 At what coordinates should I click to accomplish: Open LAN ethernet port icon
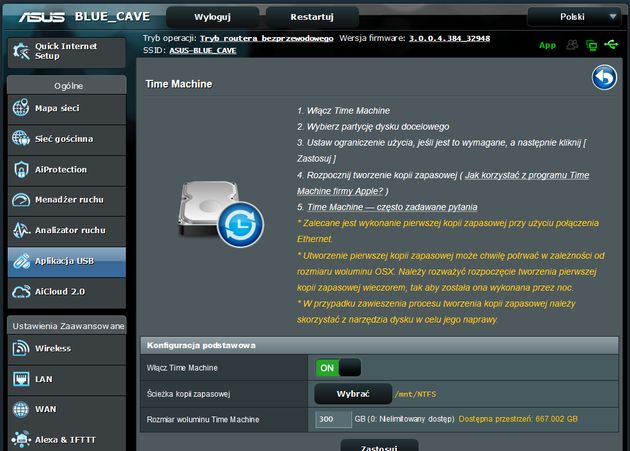point(21,379)
